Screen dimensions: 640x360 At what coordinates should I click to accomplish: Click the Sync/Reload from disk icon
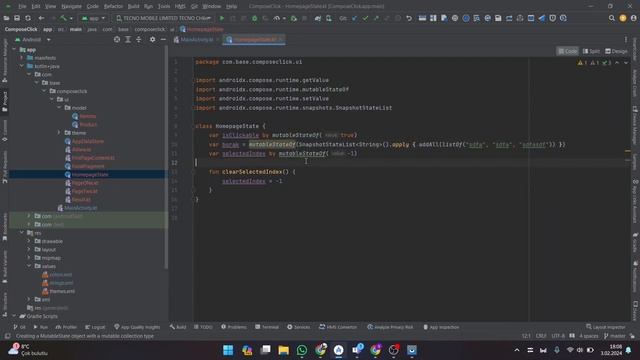click(x=28, y=18)
